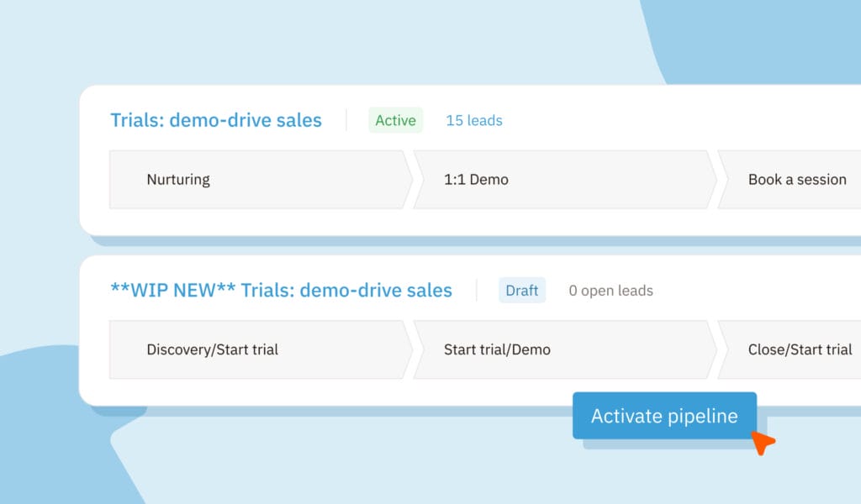Click the blue Draft status badge
This screenshot has width=861, height=504.
521,291
